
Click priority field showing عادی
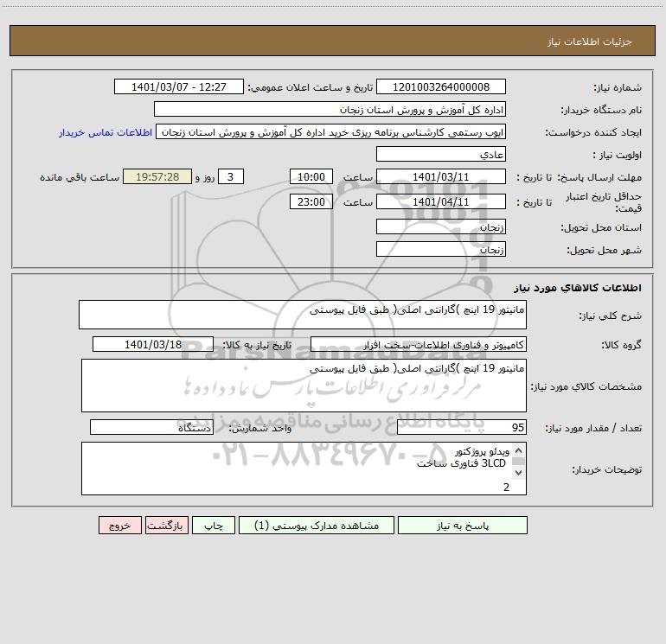tap(441, 154)
